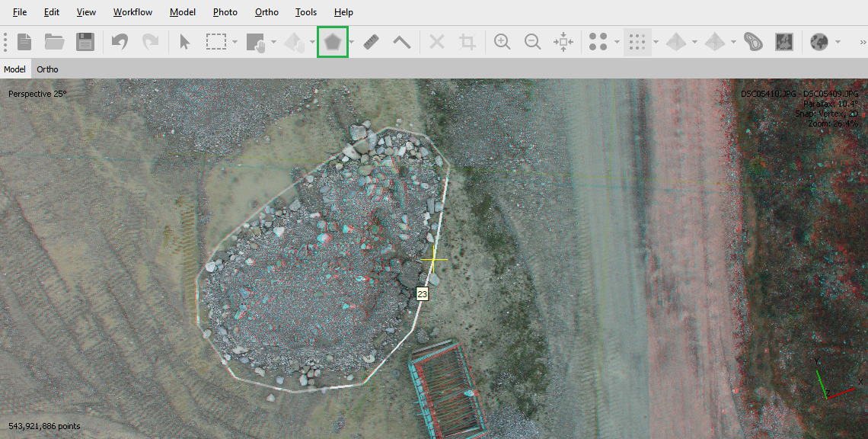Open the Model menu

point(183,12)
